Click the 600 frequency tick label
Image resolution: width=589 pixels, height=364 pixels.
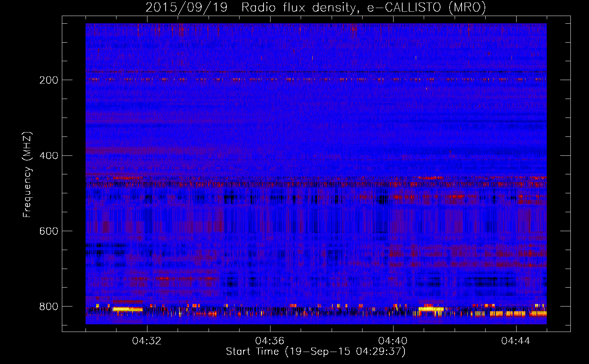click(49, 231)
